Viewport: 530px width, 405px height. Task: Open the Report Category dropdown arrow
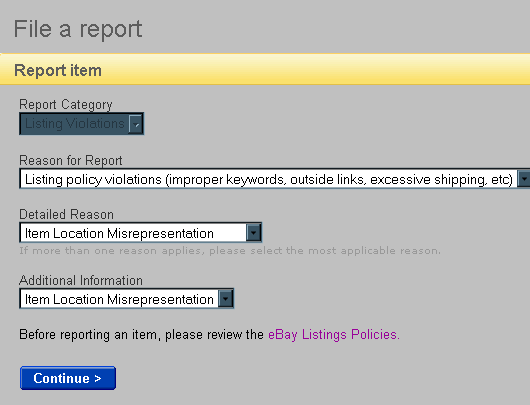click(x=136, y=124)
